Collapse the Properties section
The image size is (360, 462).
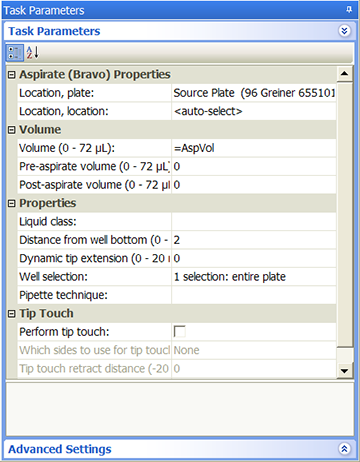12,203
